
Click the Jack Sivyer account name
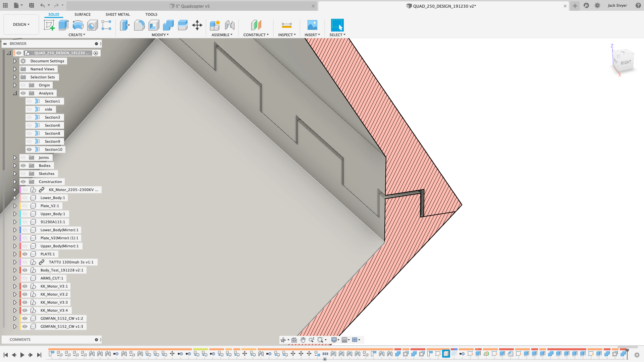[617, 5]
